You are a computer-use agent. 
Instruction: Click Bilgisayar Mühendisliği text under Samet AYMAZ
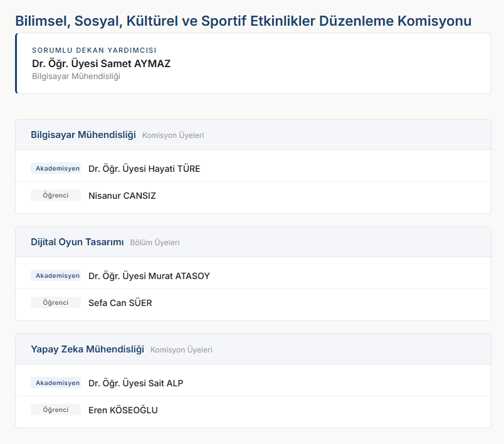click(x=76, y=77)
